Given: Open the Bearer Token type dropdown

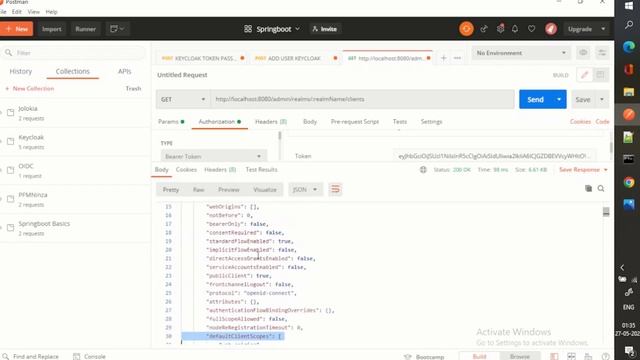Looking at the screenshot, I should point(213,156).
